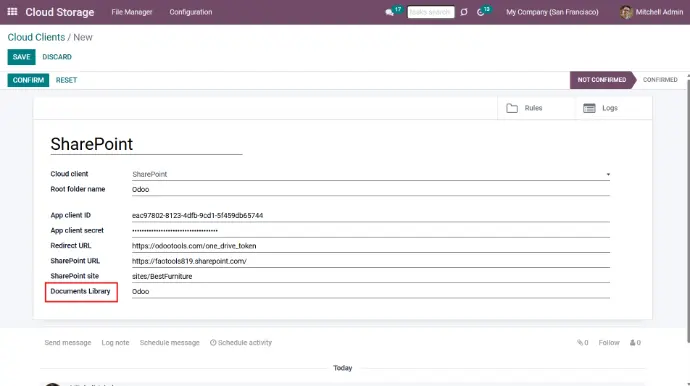Select the NOT CONFIRMED status stage
690x386 pixels.
click(602, 80)
